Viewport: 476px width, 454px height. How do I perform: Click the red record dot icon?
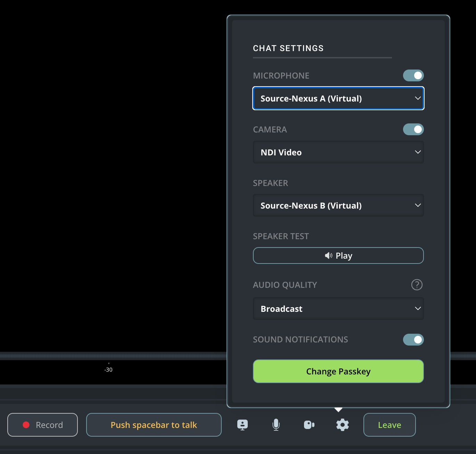coord(26,425)
